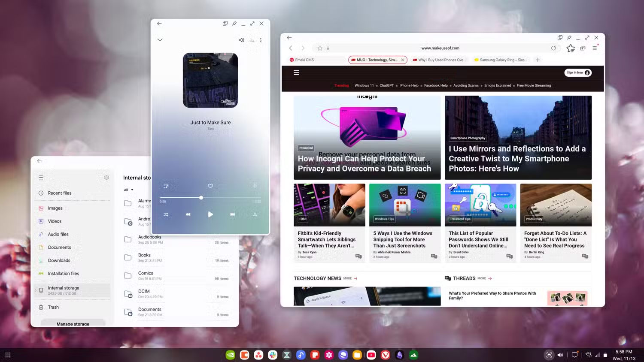Click the Sign In Now button
The image size is (644, 362).
(577, 72)
